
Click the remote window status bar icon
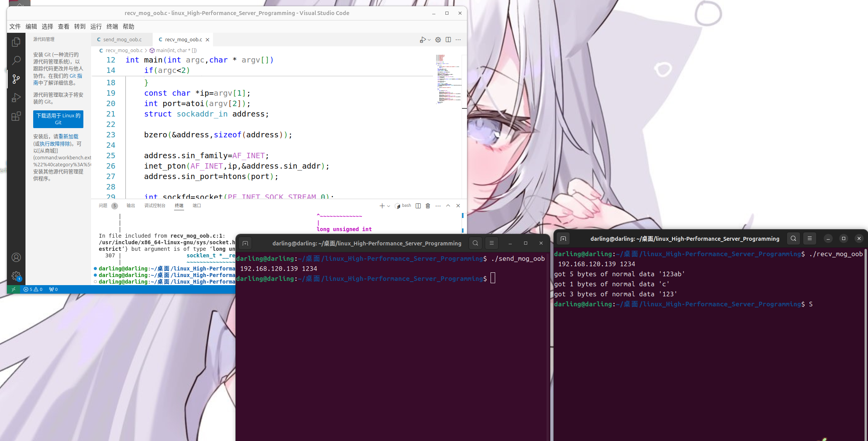[14, 289]
